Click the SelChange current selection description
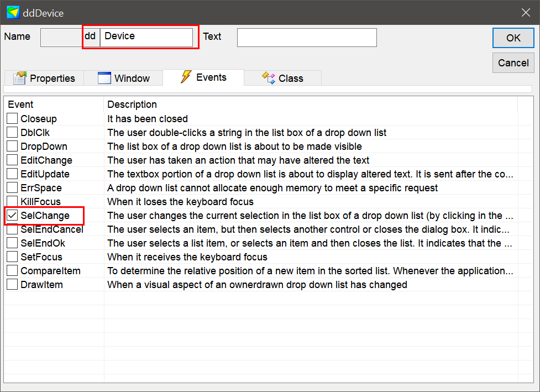 coord(310,216)
